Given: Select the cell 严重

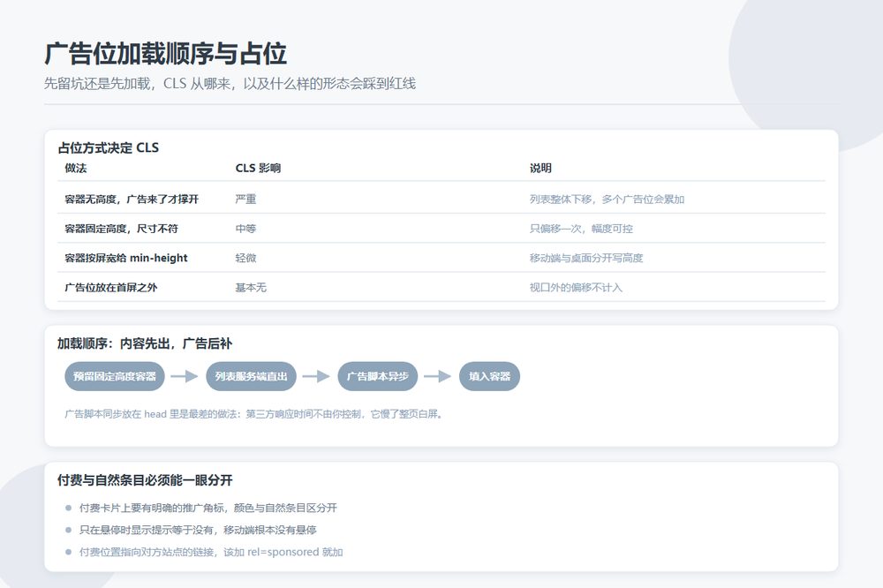Looking at the screenshot, I should tap(245, 199).
